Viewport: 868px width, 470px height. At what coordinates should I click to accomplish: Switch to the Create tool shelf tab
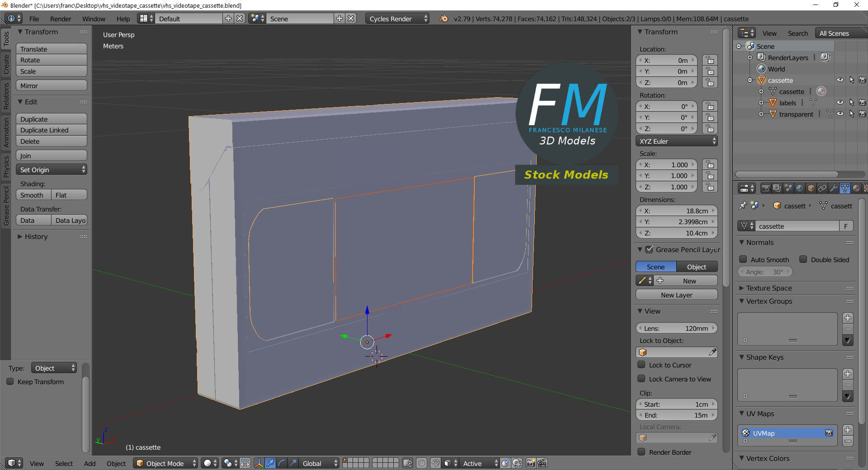(6, 64)
